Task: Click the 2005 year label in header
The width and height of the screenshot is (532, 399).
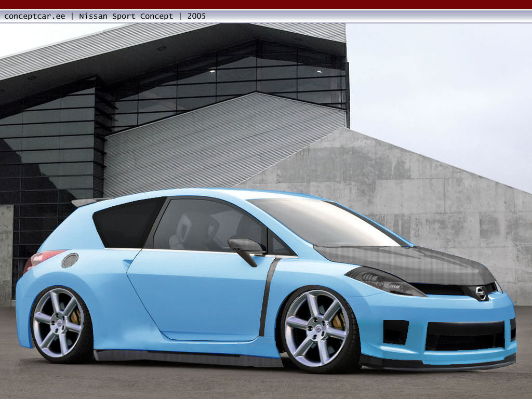Action: [x=196, y=16]
